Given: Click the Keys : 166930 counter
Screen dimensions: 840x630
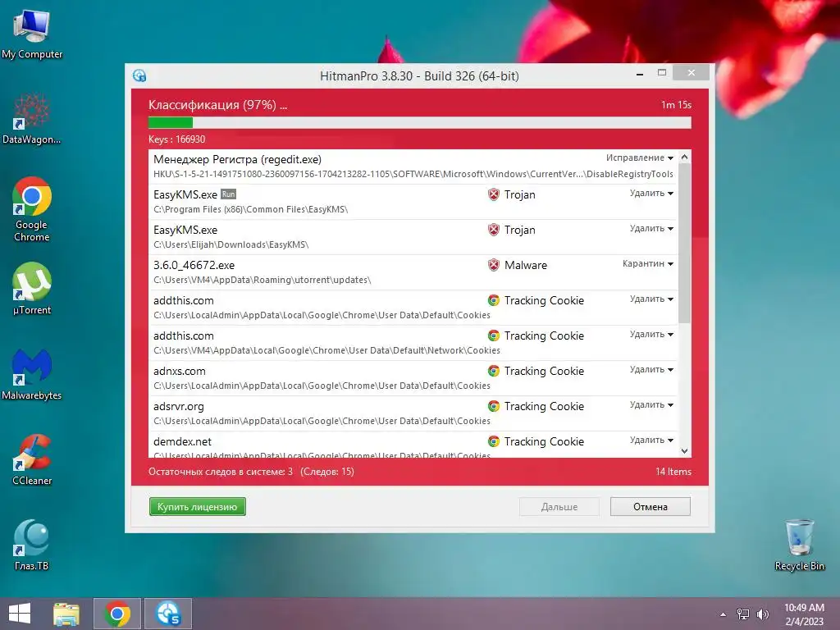Looking at the screenshot, I should [177, 139].
